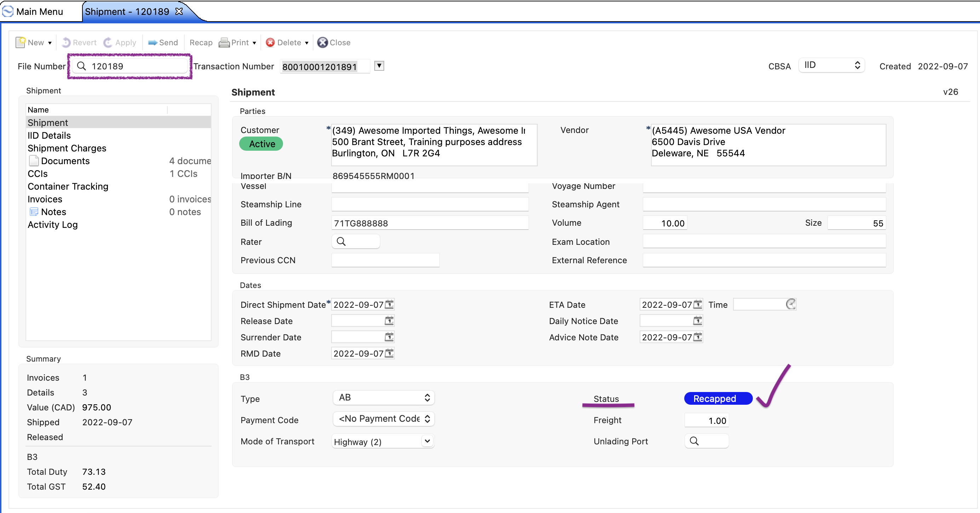Open Shipment Charges in the list

click(x=118, y=148)
